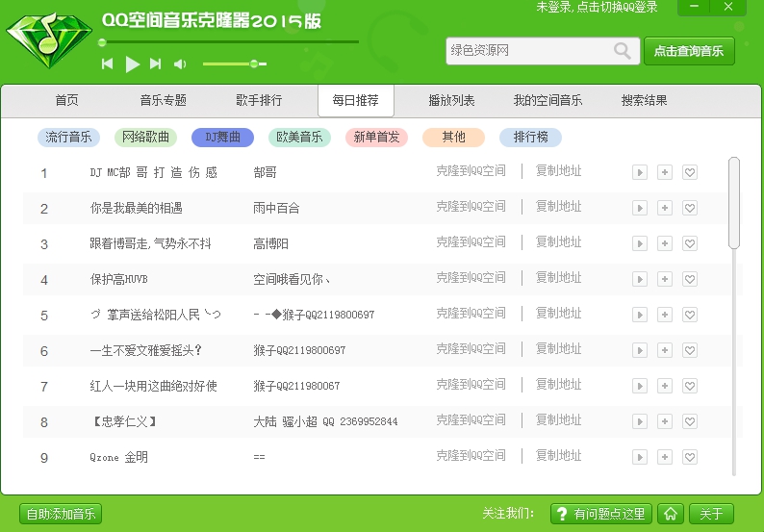Open the 关于 about button
Image resolution: width=764 pixels, height=532 pixels.
(711, 514)
